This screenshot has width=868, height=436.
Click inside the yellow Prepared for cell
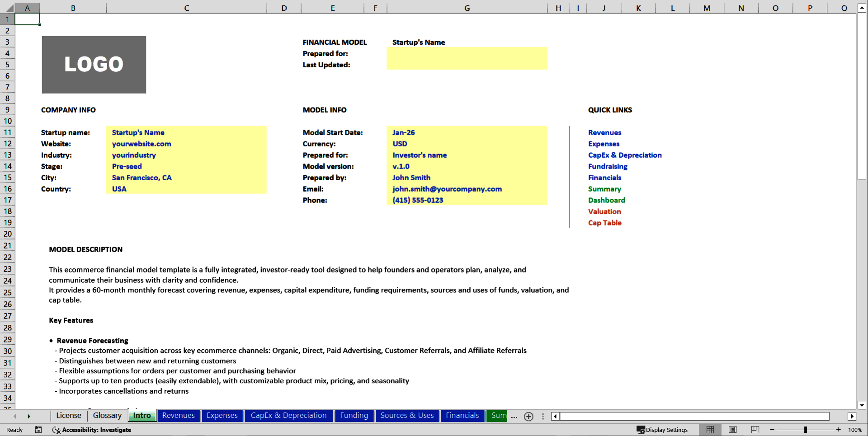click(467, 54)
